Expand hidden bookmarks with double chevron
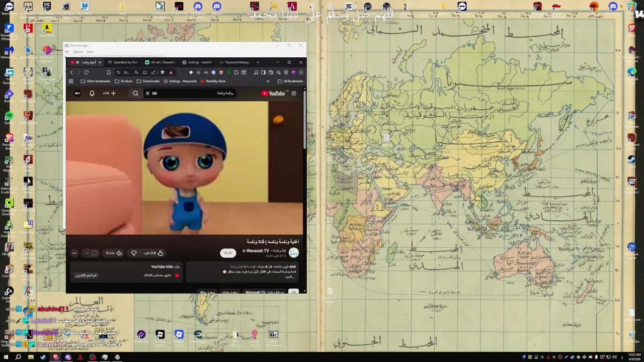The width and height of the screenshot is (644, 362). 268,81
